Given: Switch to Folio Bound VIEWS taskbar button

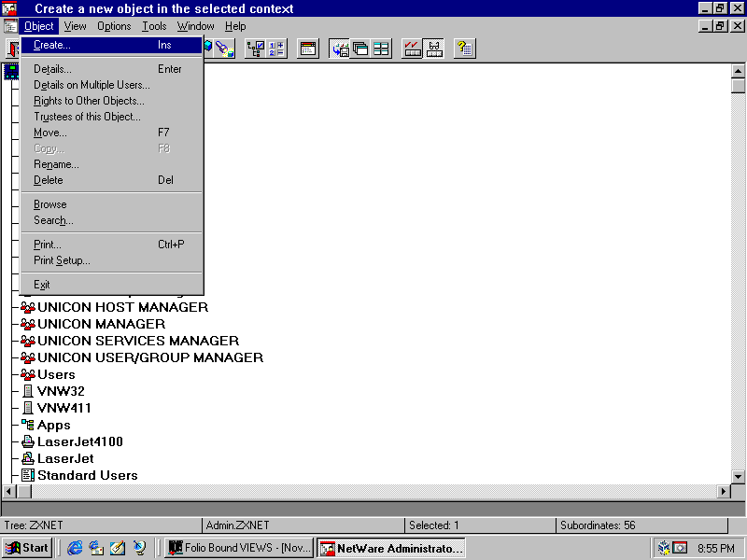Looking at the screenshot, I should (239, 548).
